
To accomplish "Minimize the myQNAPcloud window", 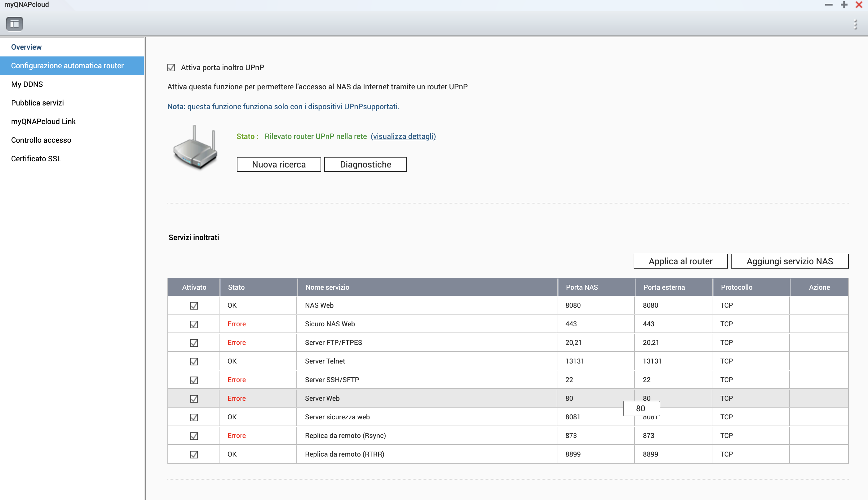I will coord(829,5).
